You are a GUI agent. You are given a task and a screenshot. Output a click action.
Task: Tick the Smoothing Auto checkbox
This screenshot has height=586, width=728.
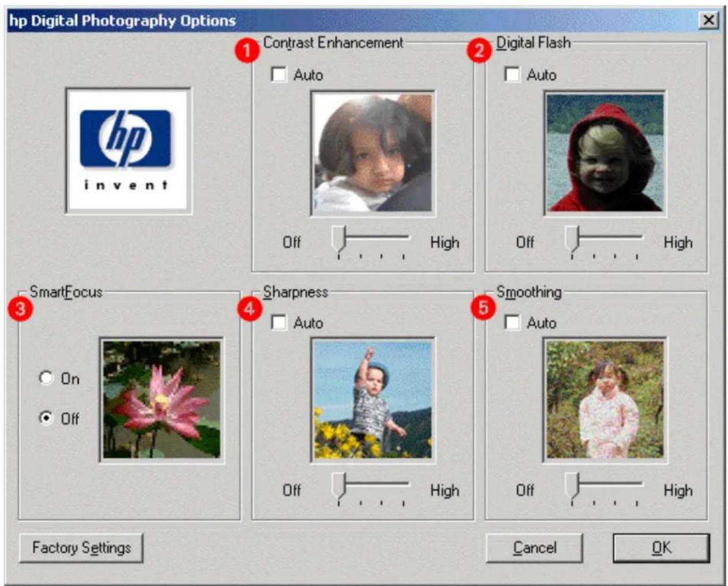coord(512,322)
